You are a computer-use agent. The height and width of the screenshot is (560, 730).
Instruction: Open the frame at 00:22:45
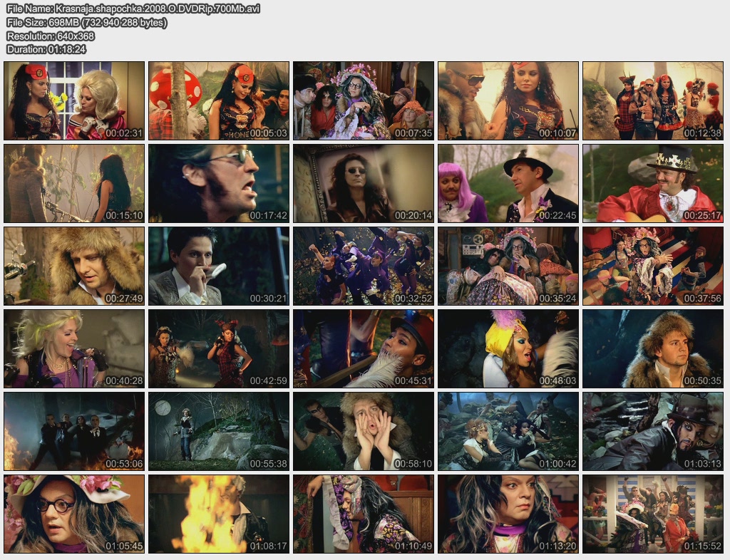click(508, 183)
